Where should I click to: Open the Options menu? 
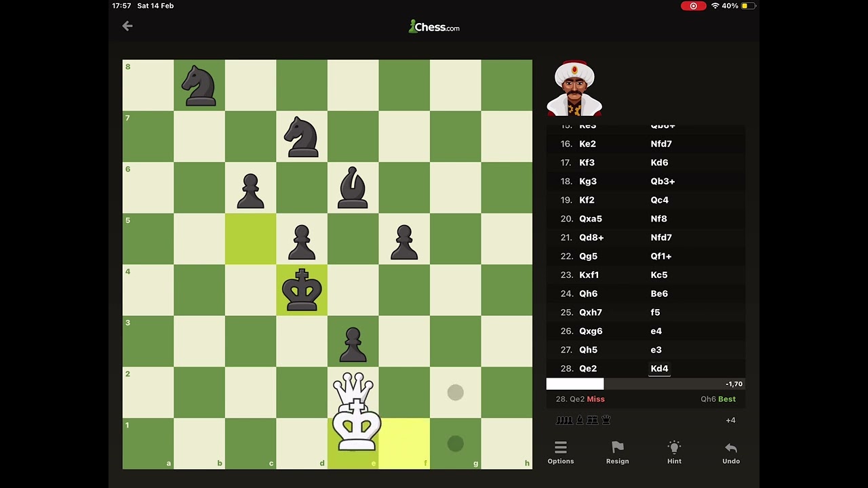pyautogui.click(x=561, y=453)
